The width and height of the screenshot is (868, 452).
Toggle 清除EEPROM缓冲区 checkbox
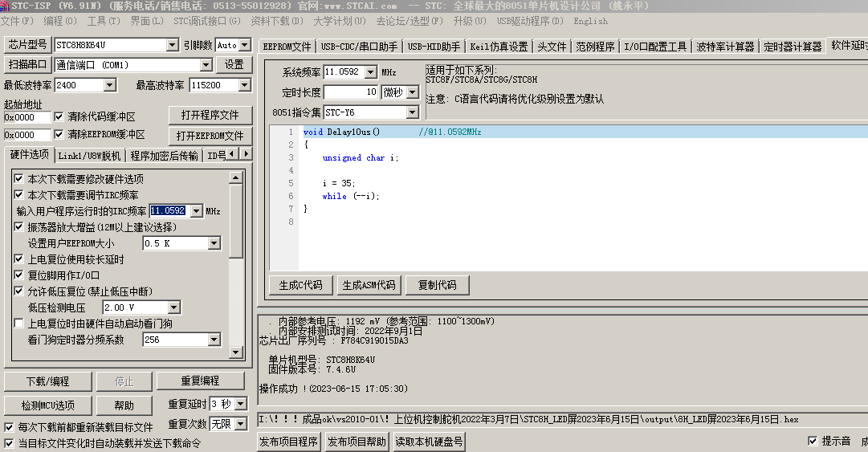click(59, 134)
